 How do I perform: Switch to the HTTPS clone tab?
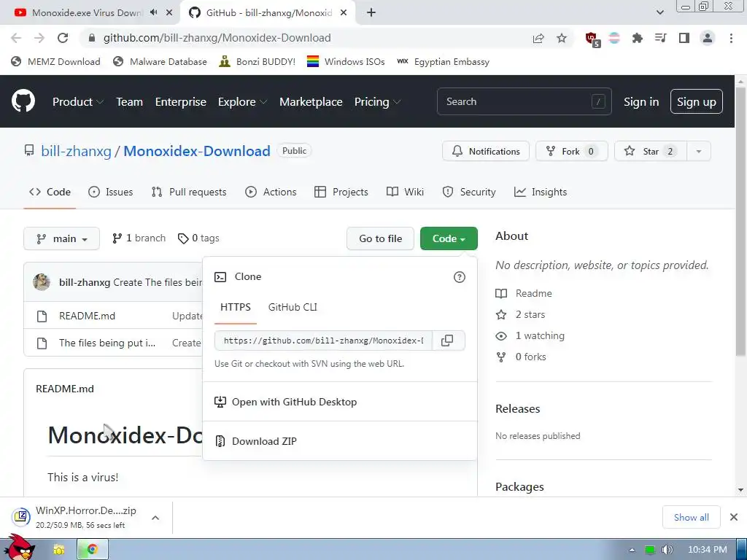pyautogui.click(x=236, y=307)
